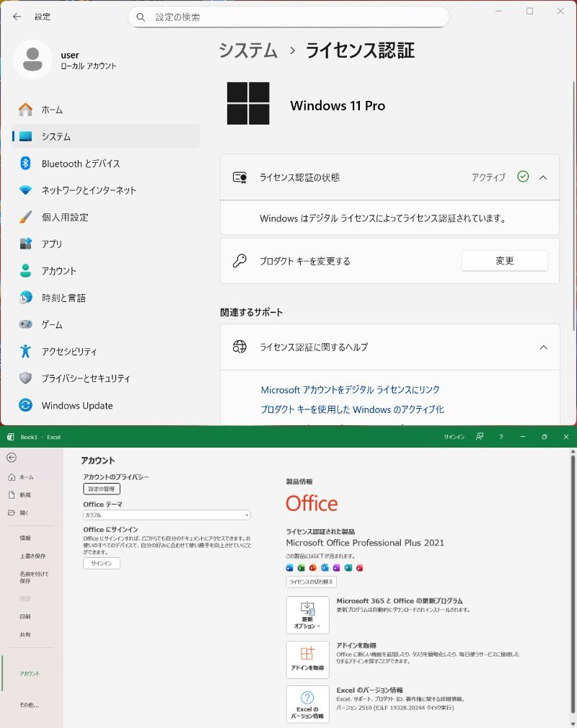Click the アドインを取得 add-ins button
577x728 pixels.
click(307, 660)
